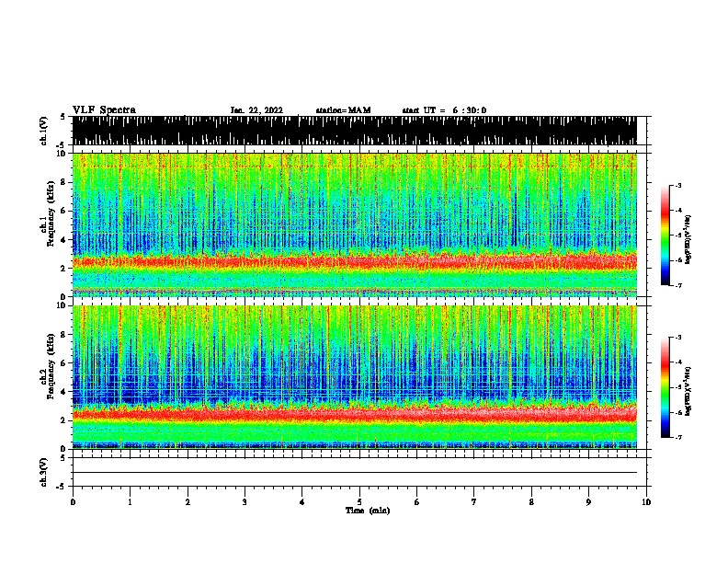Click time axis tick label "10" at right end
The image size is (728, 563).
[x=646, y=502]
